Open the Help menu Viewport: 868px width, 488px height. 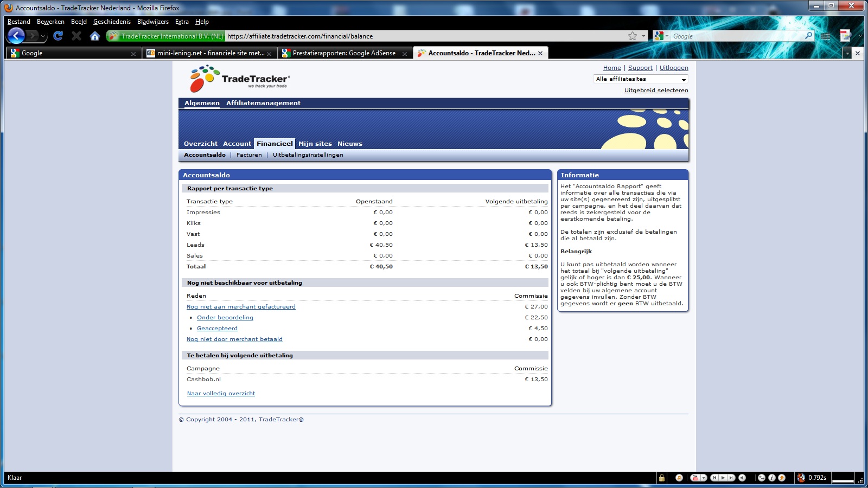(x=202, y=22)
